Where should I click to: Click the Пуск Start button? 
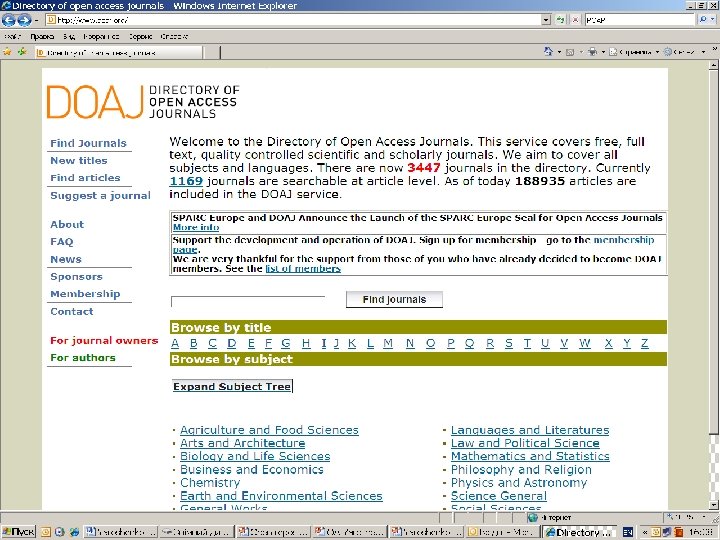tap(18, 532)
